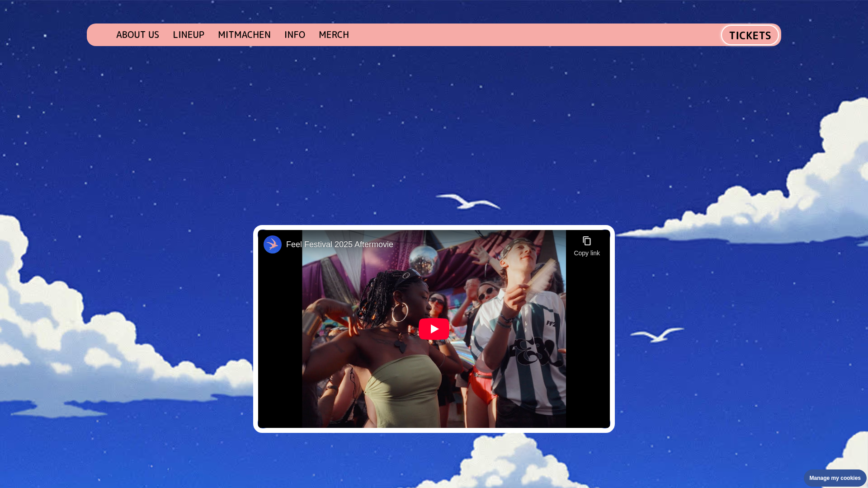Open the About Us menu item
This screenshot has width=868, height=488.
(x=137, y=35)
